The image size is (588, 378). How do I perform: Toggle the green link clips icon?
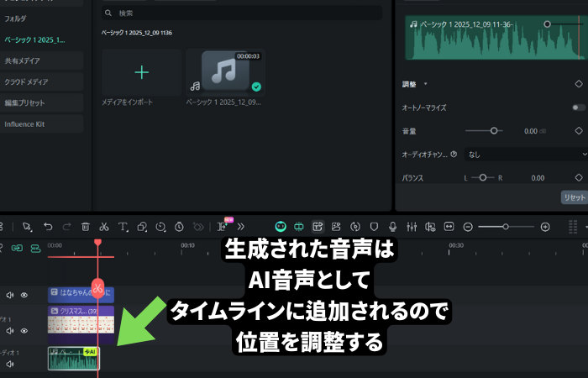[17, 248]
